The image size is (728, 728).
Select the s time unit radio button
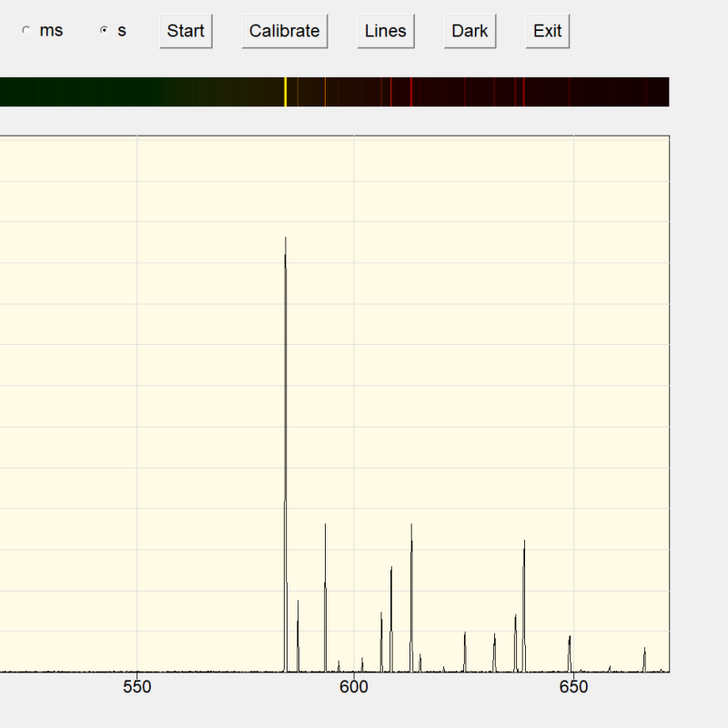[x=105, y=30]
